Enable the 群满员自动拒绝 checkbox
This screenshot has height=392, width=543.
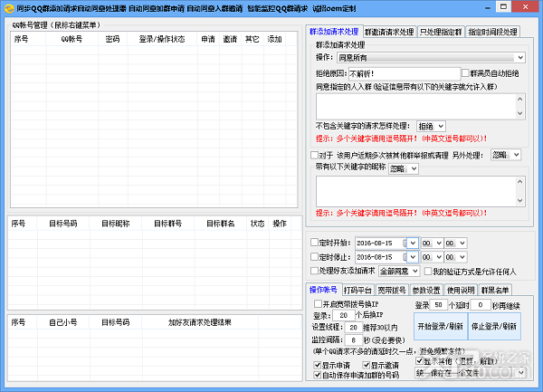[465, 73]
